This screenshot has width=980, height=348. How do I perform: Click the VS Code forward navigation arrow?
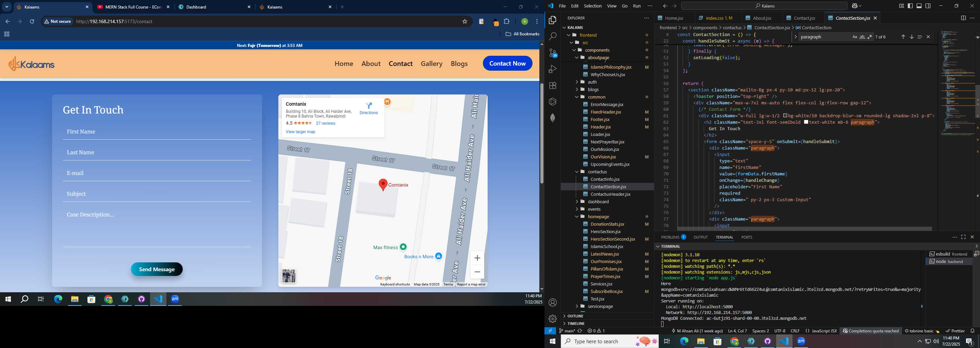pos(674,6)
